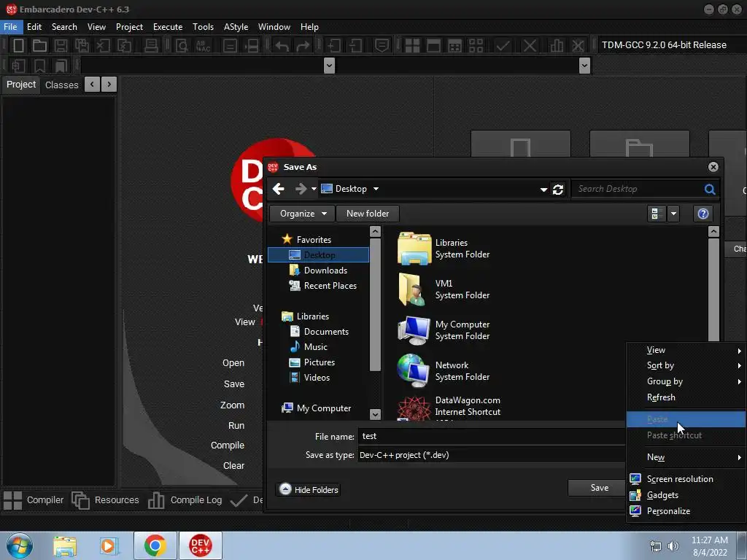Screen dimensions: 747x560
Task: Open the Save as type combo box
Action: (491, 455)
